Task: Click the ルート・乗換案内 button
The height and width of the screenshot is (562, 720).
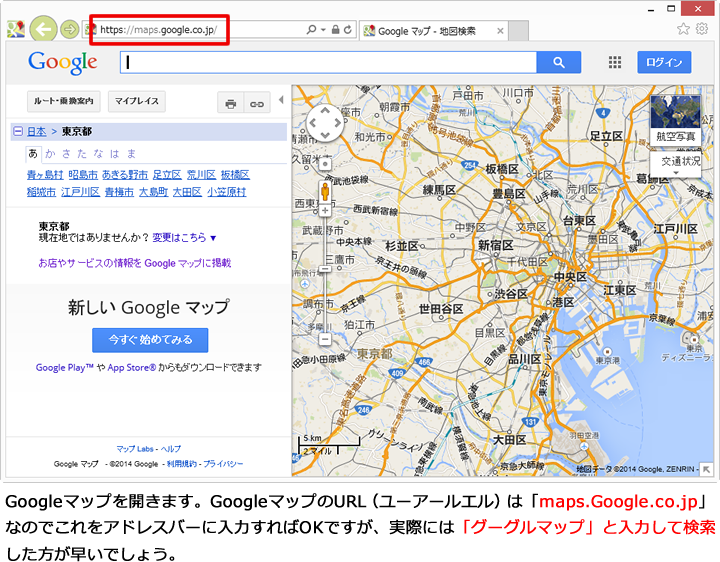Action: (63, 101)
